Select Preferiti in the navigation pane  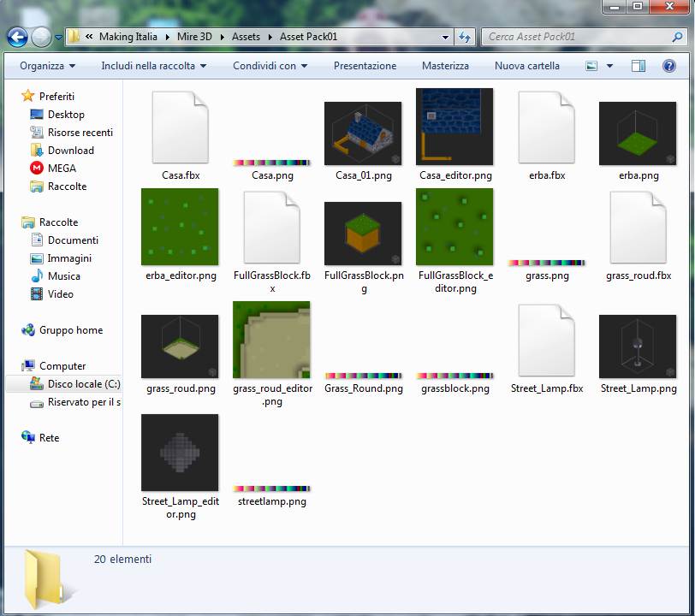(56, 96)
